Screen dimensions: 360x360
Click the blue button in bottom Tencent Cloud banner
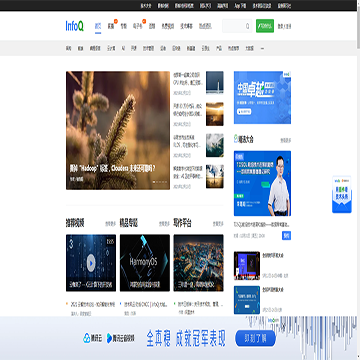click(255, 339)
